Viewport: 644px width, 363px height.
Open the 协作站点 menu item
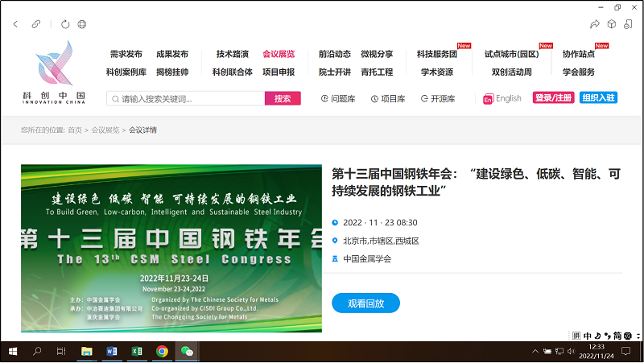pyautogui.click(x=579, y=54)
